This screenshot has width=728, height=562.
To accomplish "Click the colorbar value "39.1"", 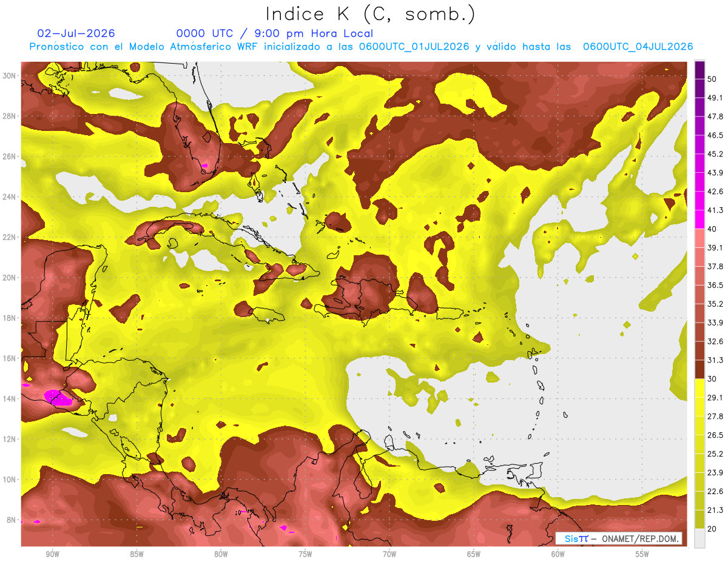I will (x=715, y=247).
